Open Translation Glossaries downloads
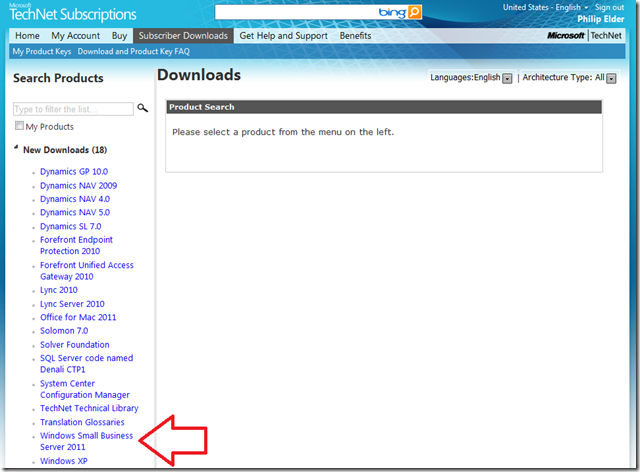640x472 pixels. (82, 422)
